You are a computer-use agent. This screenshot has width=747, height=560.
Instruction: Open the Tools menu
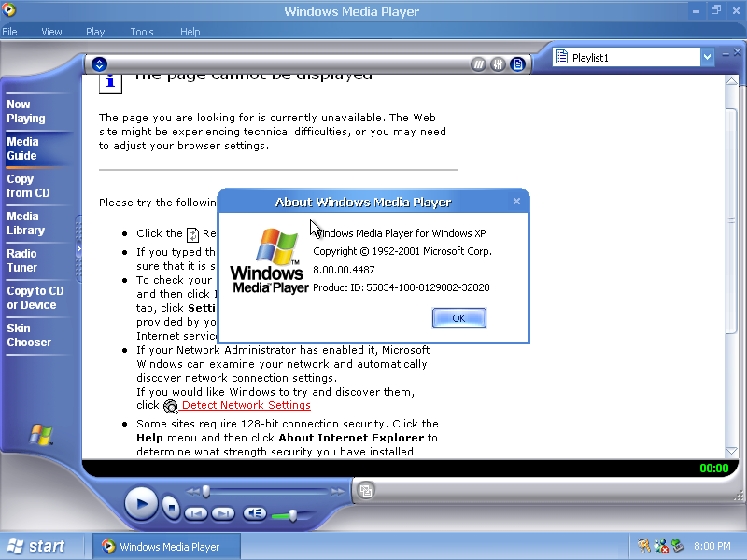pyautogui.click(x=142, y=32)
